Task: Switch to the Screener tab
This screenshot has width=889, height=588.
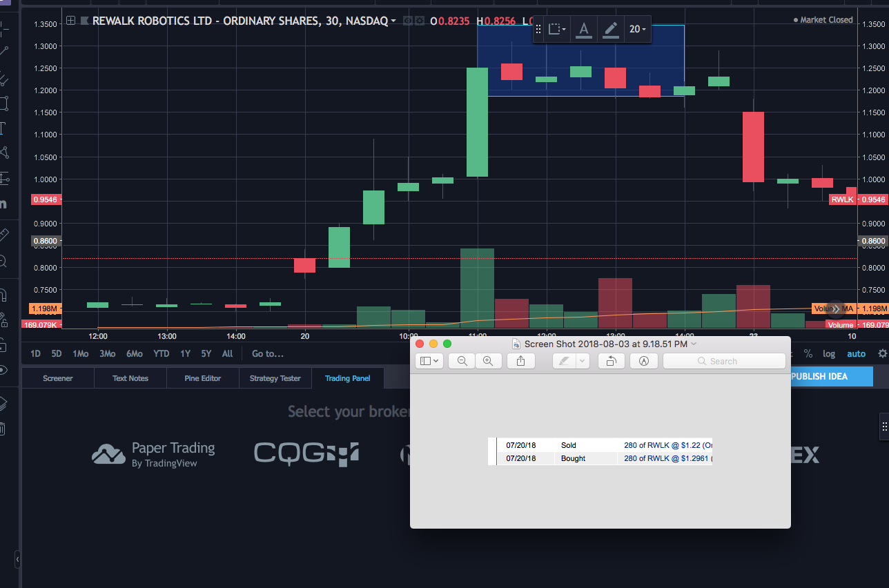Action: coord(57,378)
